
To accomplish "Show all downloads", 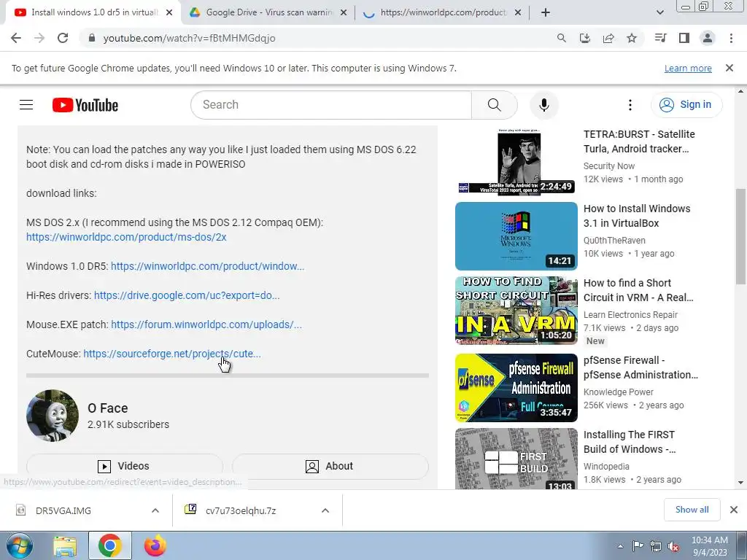I will 692,510.
